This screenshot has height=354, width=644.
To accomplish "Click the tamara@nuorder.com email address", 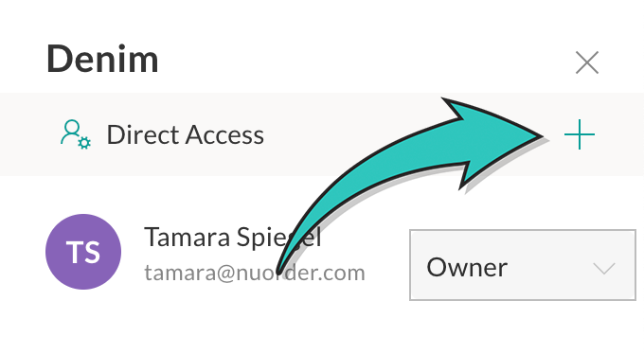I will point(255,273).
